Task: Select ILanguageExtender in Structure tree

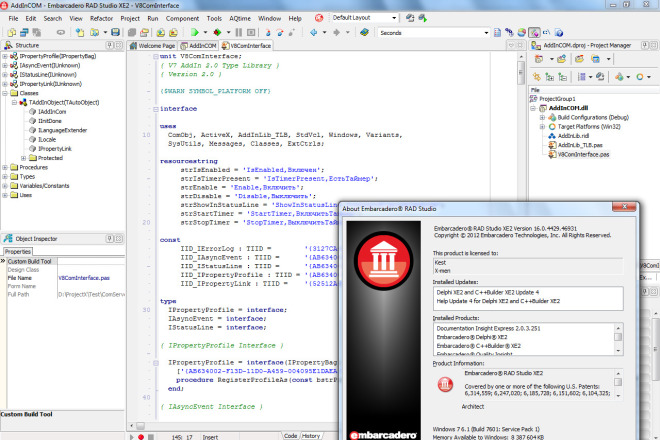Action: 62,130
